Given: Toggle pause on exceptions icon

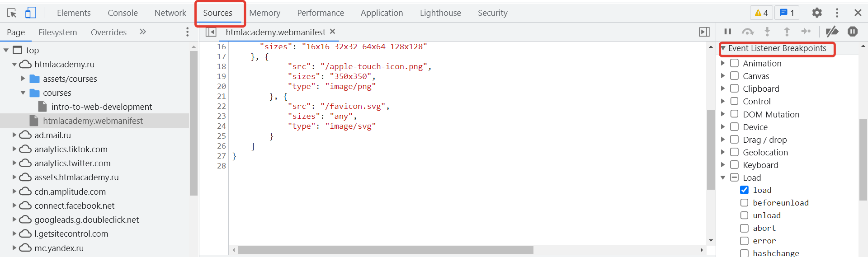Looking at the screenshot, I should [853, 32].
